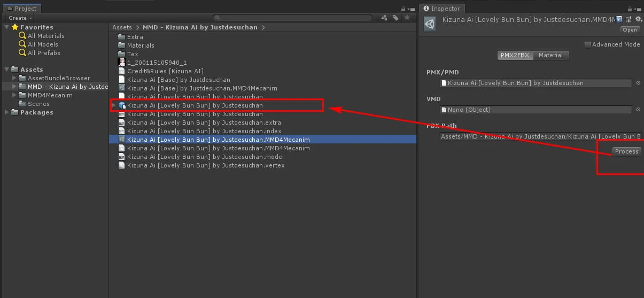Open the Inspector gear settings menu
This screenshot has height=298, width=644.
(x=638, y=19)
